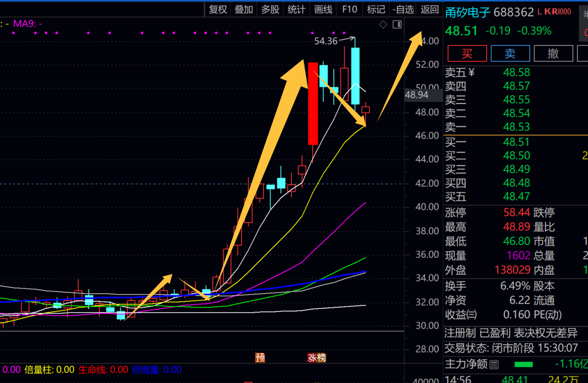Open the 统计 statistics menu
Image resolution: width=588 pixels, height=383 pixels.
297,9
